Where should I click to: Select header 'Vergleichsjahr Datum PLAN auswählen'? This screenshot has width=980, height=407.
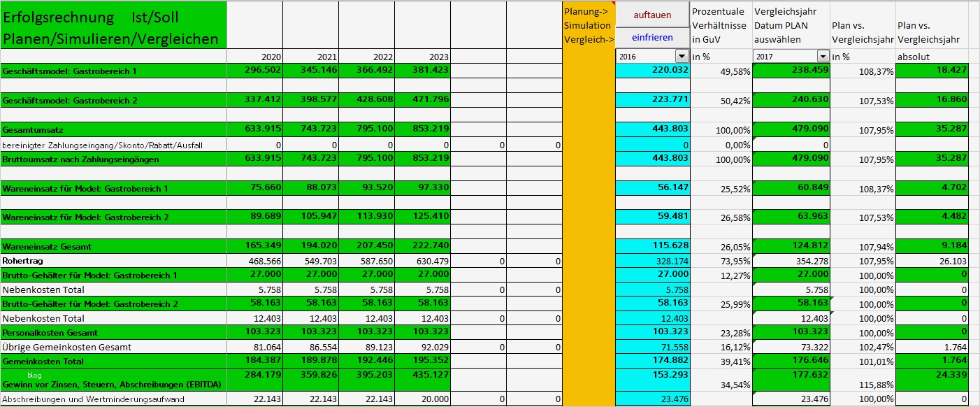click(792, 24)
